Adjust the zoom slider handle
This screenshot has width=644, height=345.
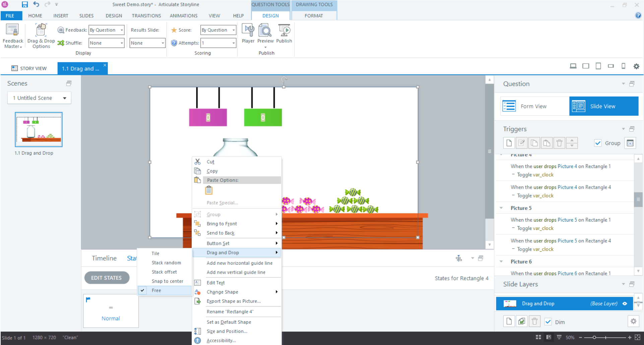pos(594,337)
